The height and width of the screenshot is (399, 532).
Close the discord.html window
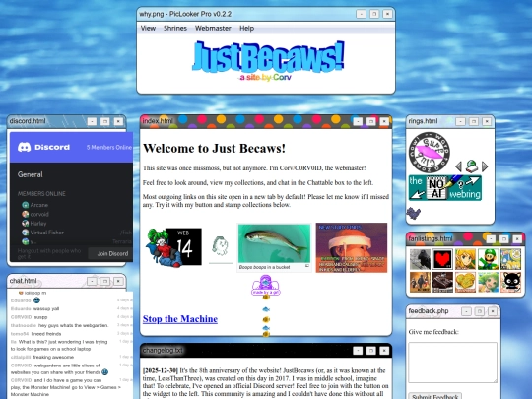pos(118,121)
